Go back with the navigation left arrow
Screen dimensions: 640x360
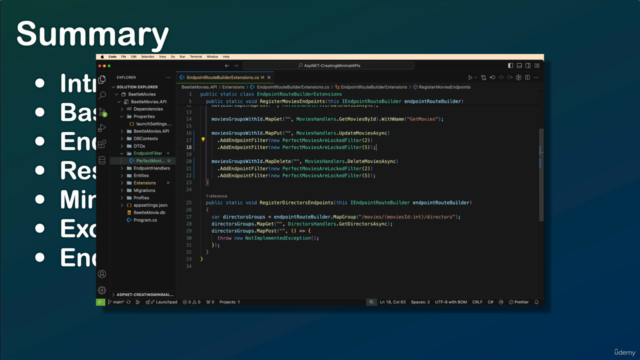227,66
